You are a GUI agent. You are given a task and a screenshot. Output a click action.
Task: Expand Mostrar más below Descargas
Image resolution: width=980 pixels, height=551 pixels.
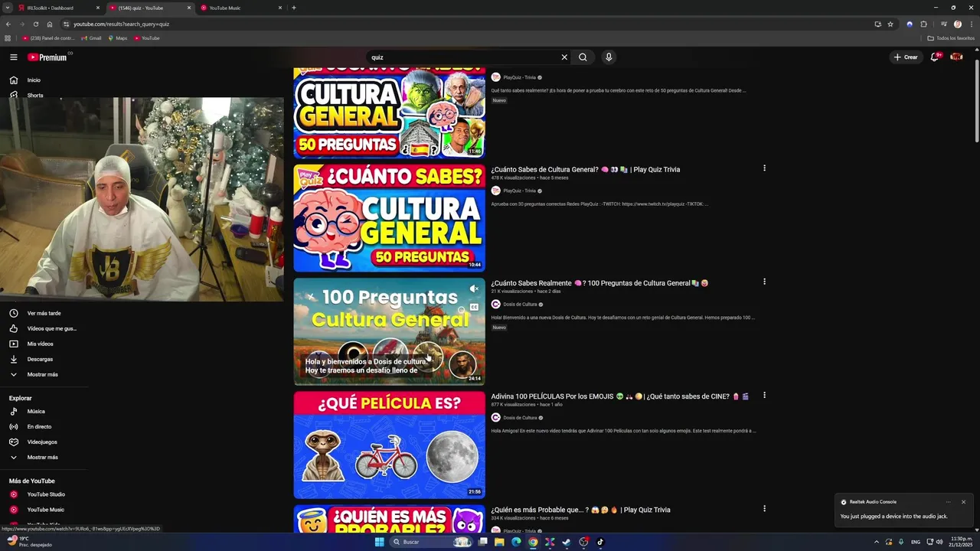44,374
